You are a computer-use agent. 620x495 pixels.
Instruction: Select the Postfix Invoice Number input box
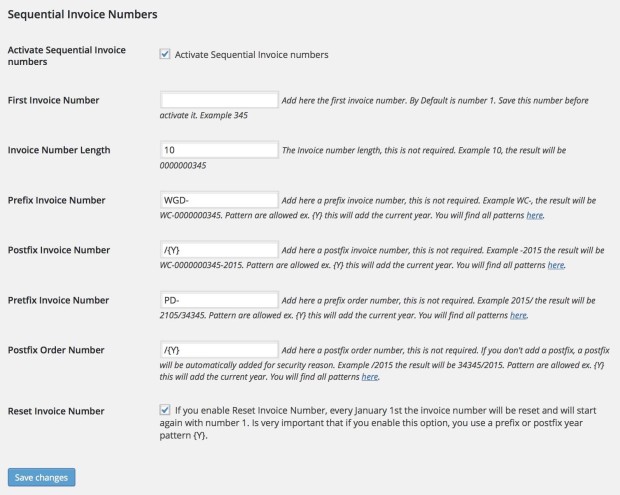tap(219, 250)
